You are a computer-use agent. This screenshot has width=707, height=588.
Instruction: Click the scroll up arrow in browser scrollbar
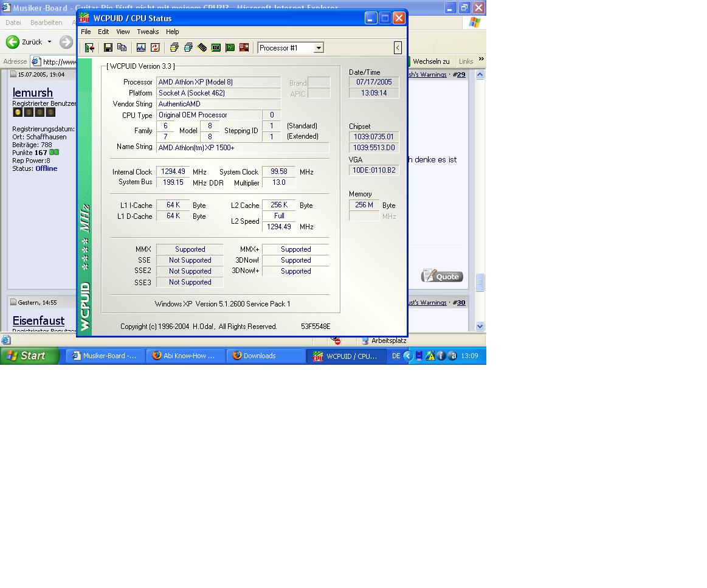pos(480,74)
